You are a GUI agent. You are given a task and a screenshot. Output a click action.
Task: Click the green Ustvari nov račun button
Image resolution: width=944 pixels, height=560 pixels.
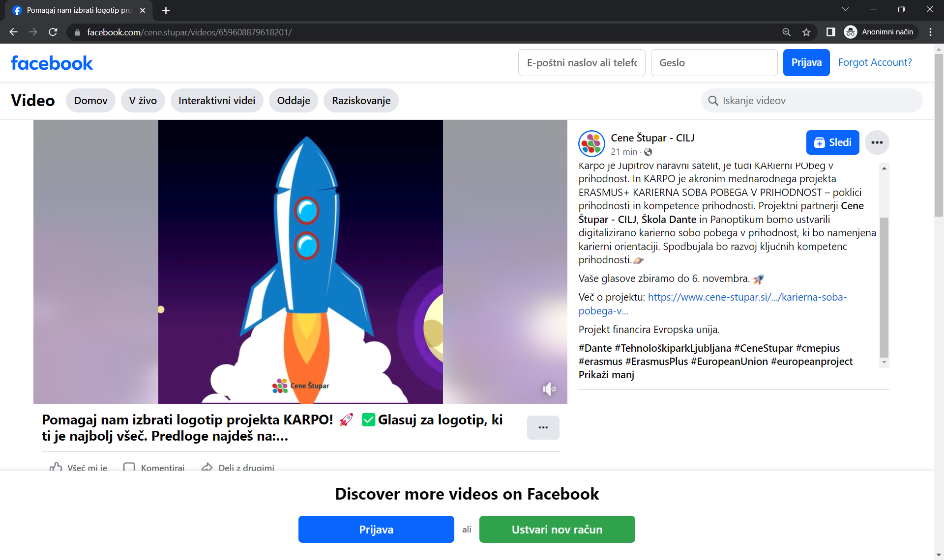(x=557, y=529)
